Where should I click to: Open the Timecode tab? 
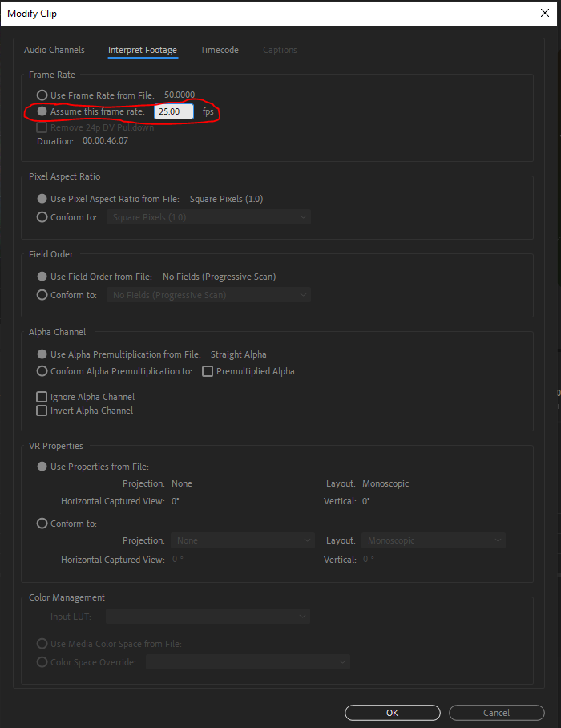(x=219, y=50)
